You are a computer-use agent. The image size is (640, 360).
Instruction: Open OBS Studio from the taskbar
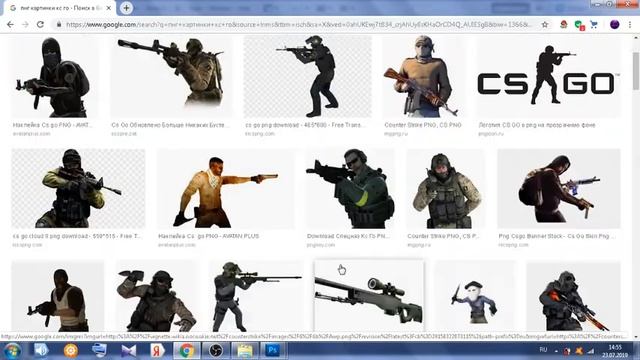coord(216,350)
